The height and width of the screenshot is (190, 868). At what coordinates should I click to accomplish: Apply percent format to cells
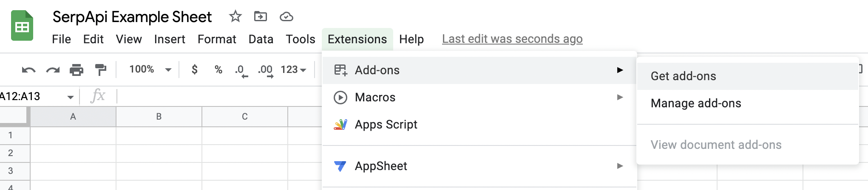(x=218, y=70)
